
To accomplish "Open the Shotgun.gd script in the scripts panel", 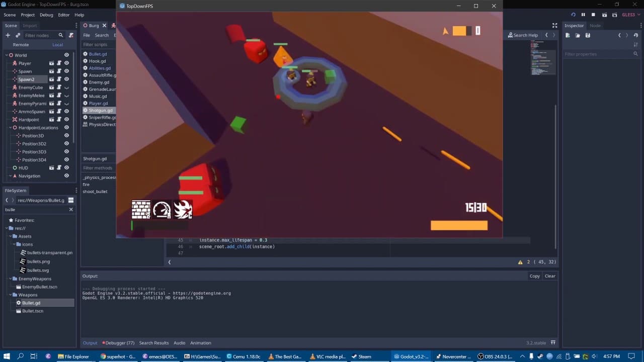I will tap(99, 110).
